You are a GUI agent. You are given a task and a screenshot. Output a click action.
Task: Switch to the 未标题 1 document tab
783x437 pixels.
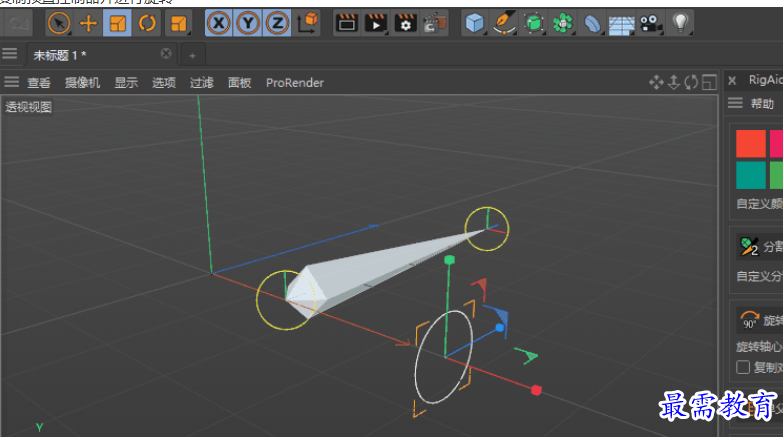[x=59, y=55]
